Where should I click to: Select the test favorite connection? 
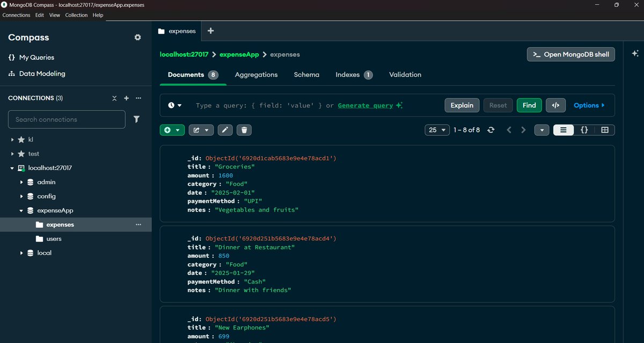click(x=33, y=154)
